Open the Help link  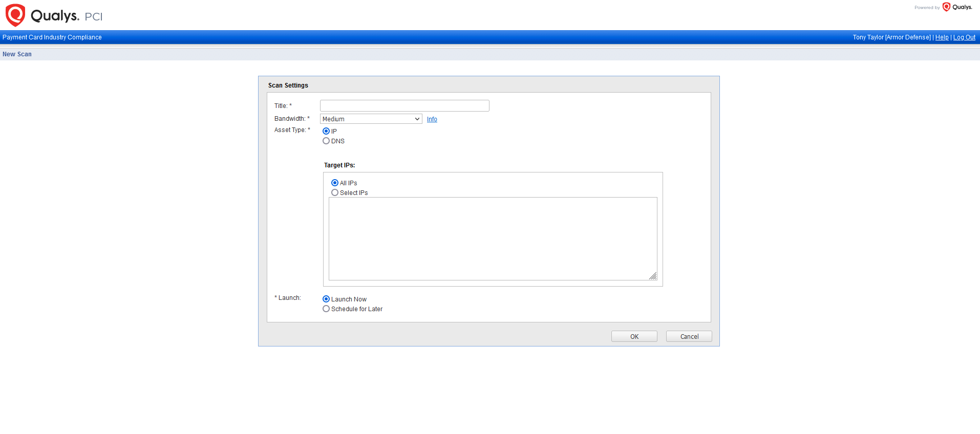[x=942, y=37]
